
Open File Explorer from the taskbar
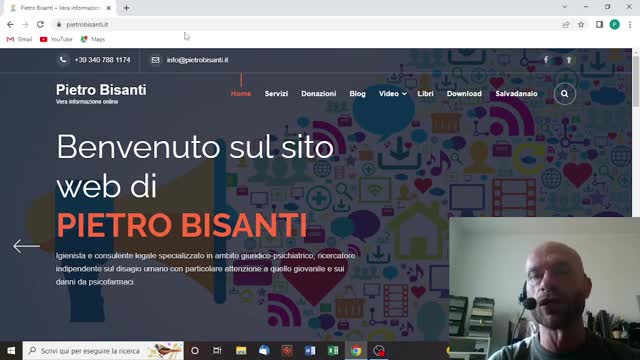[241, 351]
